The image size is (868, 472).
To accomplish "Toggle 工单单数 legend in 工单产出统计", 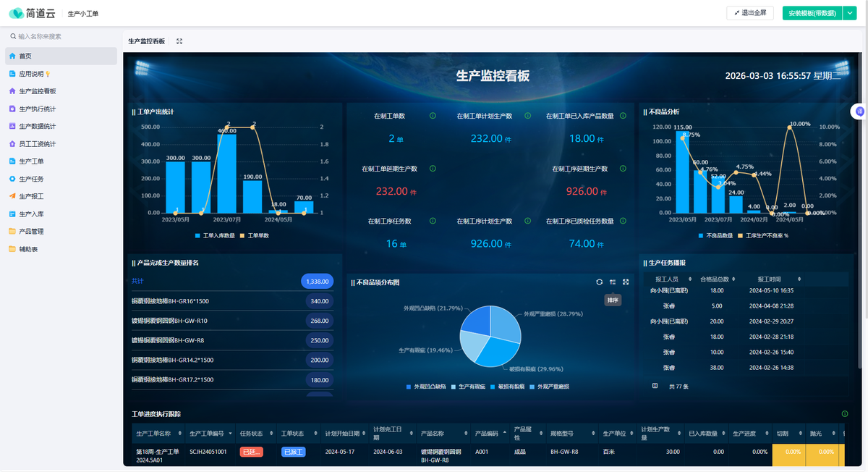I will [255, 235].
